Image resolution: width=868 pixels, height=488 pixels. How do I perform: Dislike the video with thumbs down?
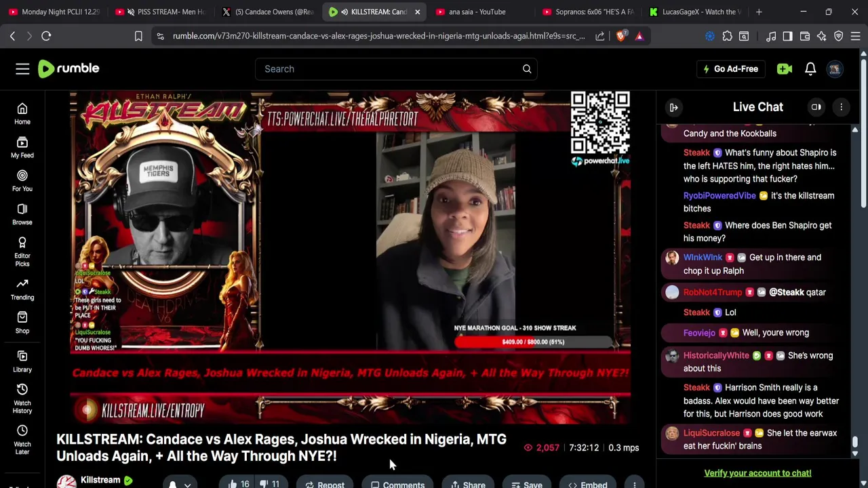click(x=271, y=484)
